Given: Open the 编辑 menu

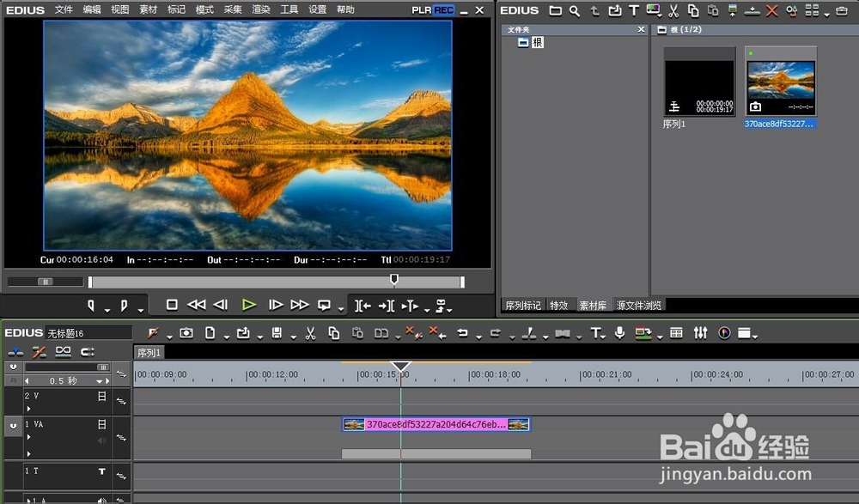Looking at the screenshot, I should tap(92, 9).
